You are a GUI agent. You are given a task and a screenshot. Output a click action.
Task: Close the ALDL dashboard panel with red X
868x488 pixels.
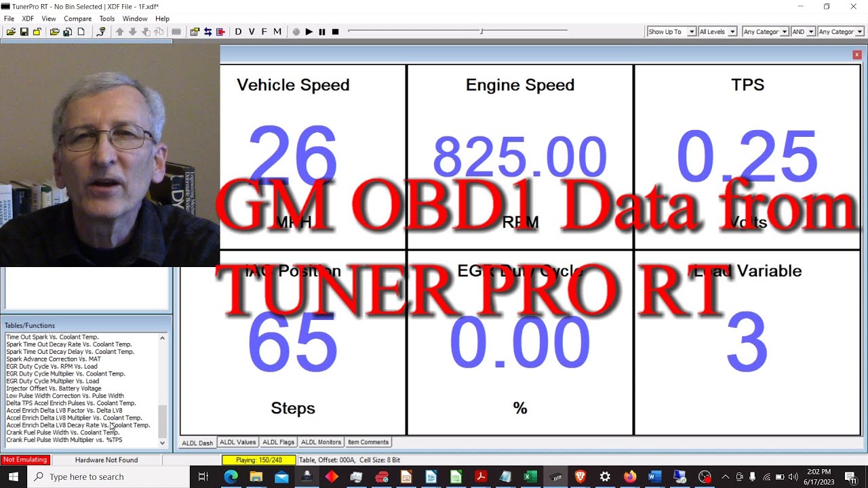(857, 55)
